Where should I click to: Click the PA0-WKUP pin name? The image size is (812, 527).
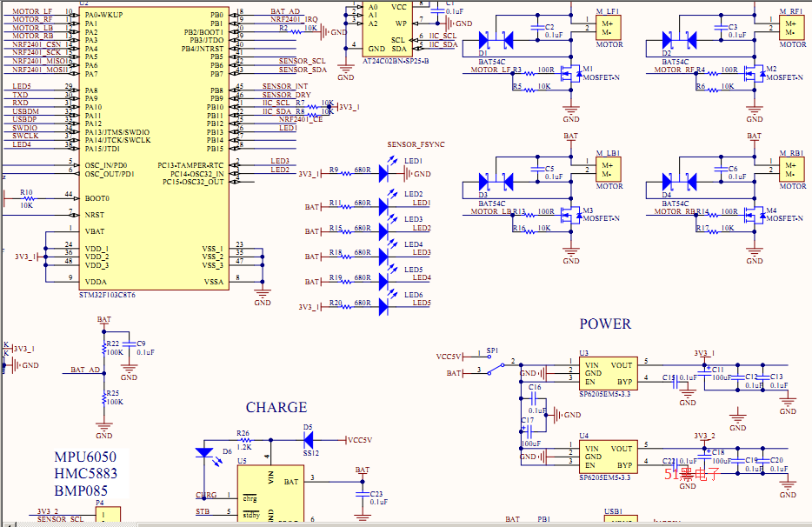coord(103,15)
